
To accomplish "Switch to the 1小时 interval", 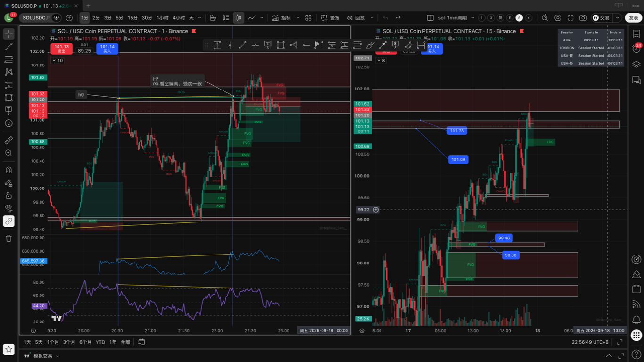I will tap(163, 18).
